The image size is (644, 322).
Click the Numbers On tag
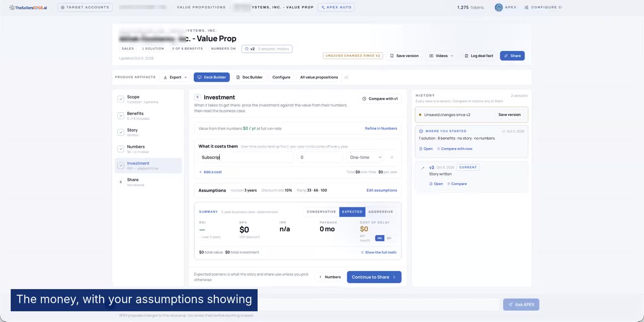[223, 49]
